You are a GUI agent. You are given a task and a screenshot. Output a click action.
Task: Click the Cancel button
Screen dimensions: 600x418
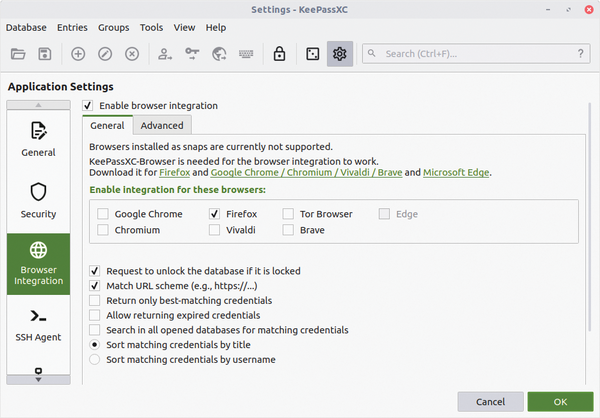(x=490, y=402)
